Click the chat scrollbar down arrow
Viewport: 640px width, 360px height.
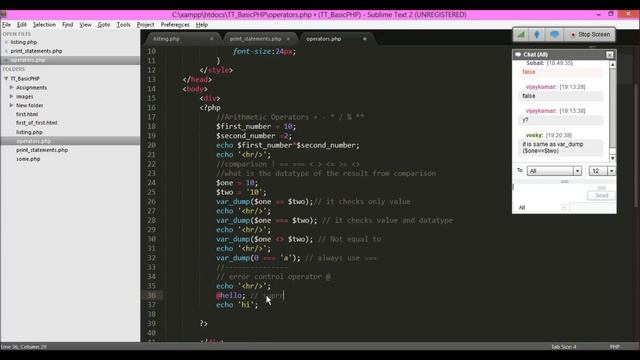613,158
